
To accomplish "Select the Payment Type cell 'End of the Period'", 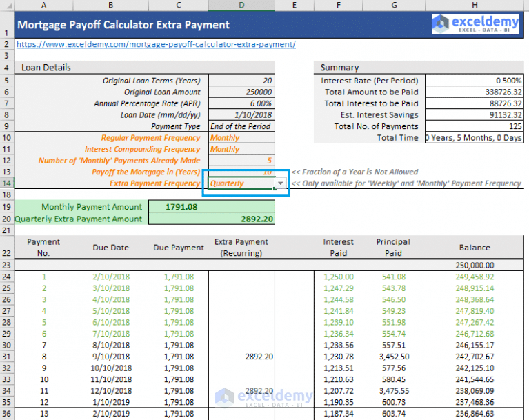I will point(241,126).
